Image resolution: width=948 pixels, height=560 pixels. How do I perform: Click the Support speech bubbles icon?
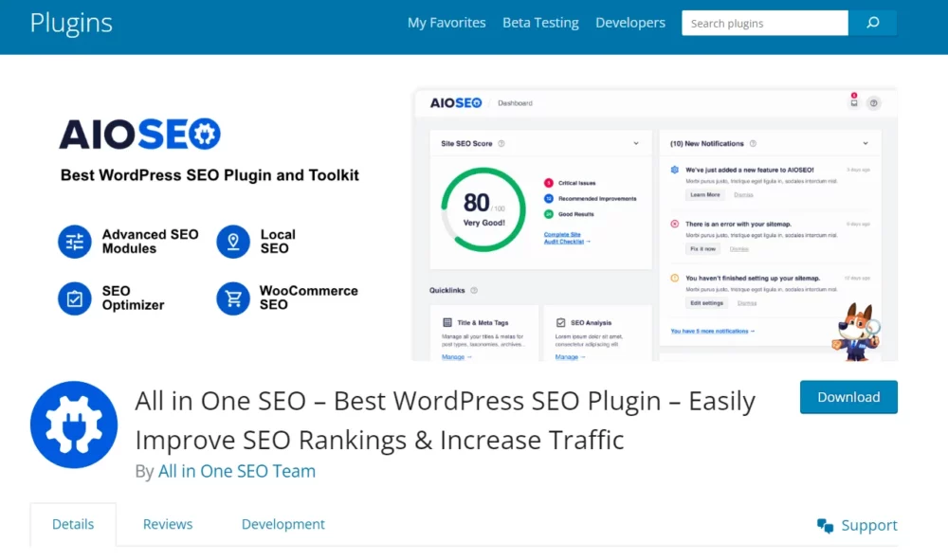(x=825, y=526)
